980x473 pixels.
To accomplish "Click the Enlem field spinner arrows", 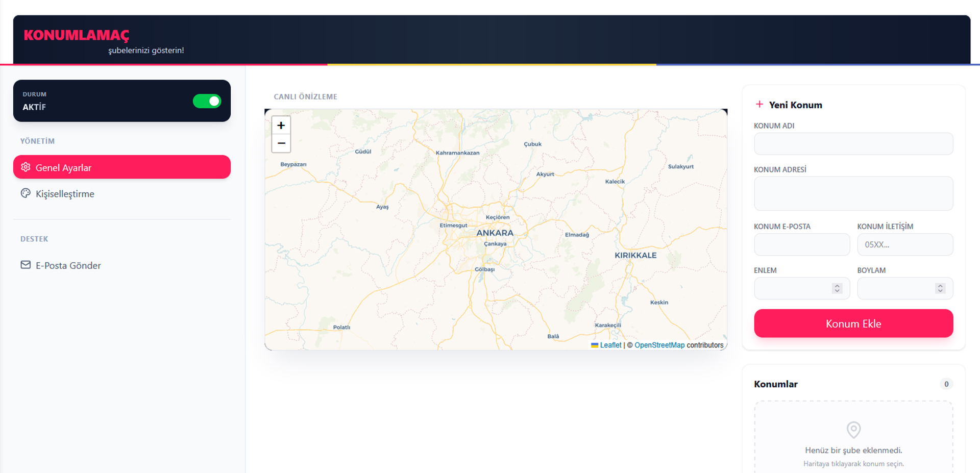I will pos(837,288).
